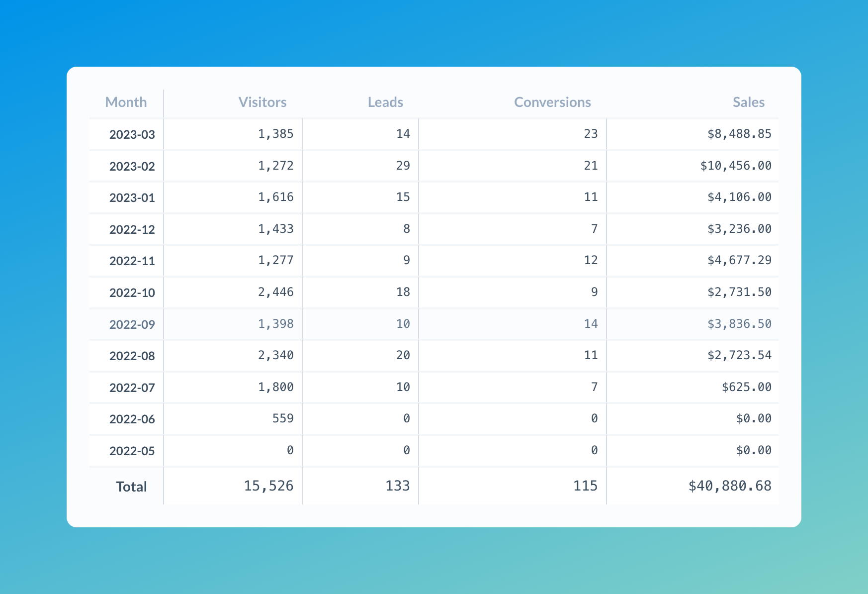Click sales value $3,236.00
Image resolution: width=868 pixels, height=594 pixels.
pos(740,229)
